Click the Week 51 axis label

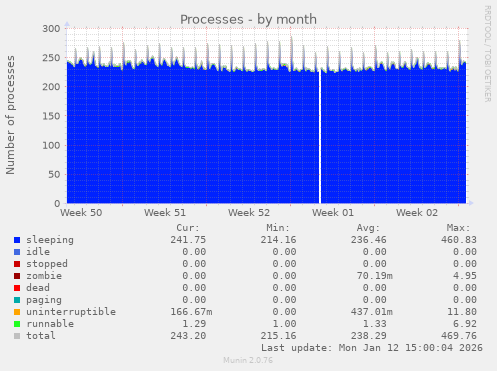tap(165, 213)
